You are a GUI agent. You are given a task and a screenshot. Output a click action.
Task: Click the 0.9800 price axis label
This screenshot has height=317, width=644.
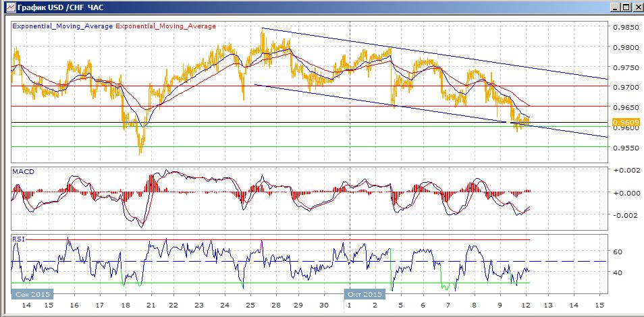(x=626, y=47)
